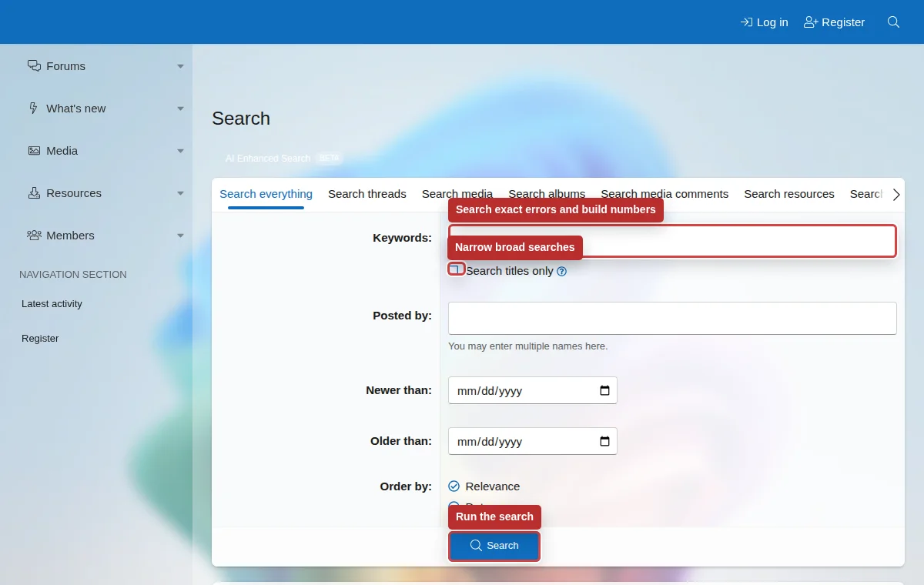Focus the Newer than date field
This screenshot has width=924, height=585.
[x=532, y=390]
